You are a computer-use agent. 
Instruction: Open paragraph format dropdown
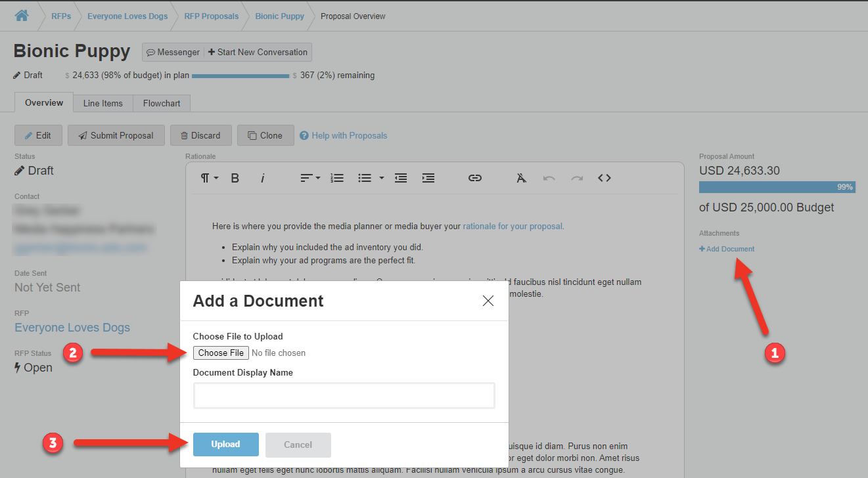(209, 178)
